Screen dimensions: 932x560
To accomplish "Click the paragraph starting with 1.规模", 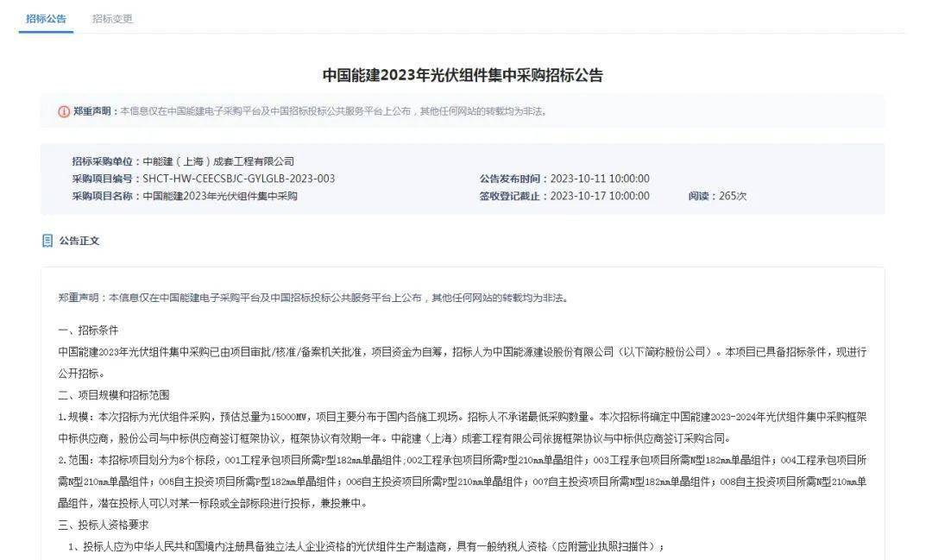I will click(x=462, y=427).
